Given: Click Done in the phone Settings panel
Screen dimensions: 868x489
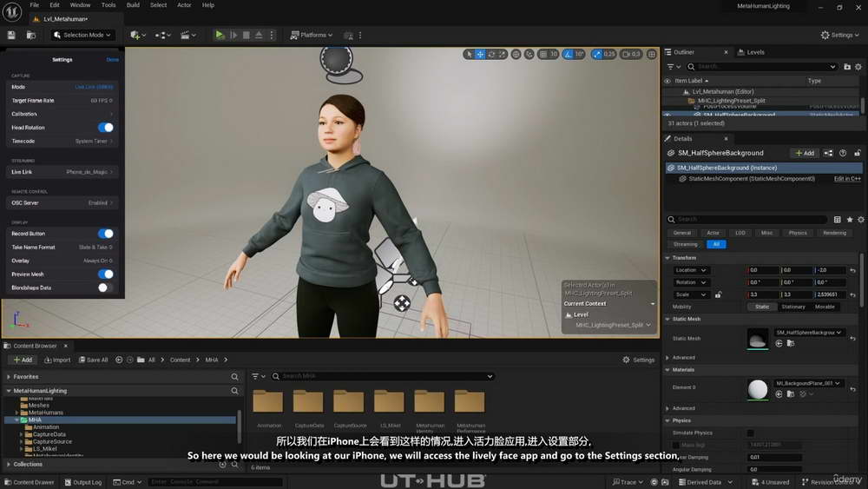Looking at the screenshot, I should point(112,60).
